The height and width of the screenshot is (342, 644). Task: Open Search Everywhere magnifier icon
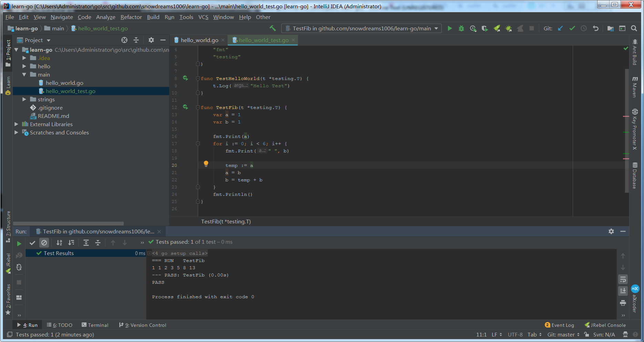coord(634,29)
